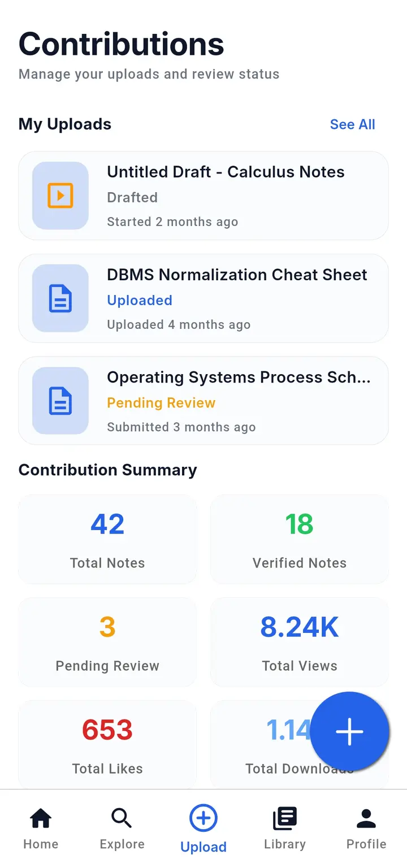The height and width of the screenshot is (868, 407).
Task: Tap the 653 Total Likes card
Action: point(107,745)
